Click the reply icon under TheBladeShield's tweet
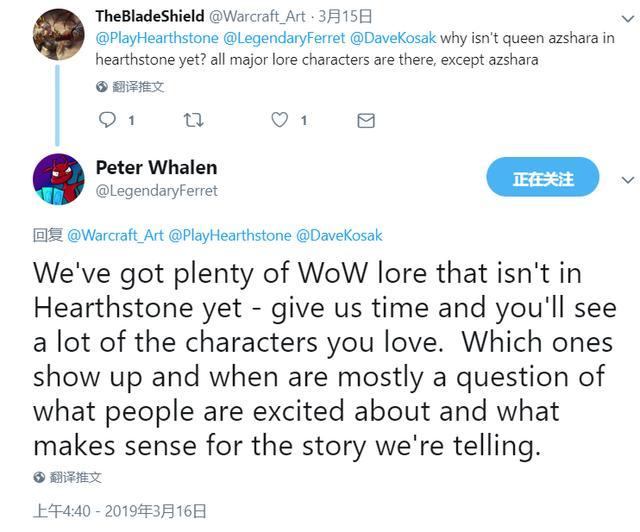The width and height of the screenshot is (640, 532). 109,120
